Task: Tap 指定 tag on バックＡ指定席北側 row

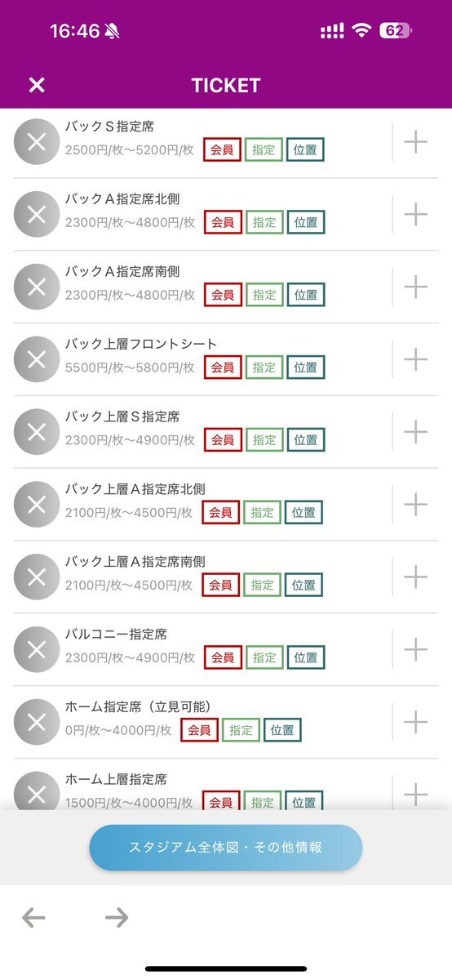Action: (264, 222)
